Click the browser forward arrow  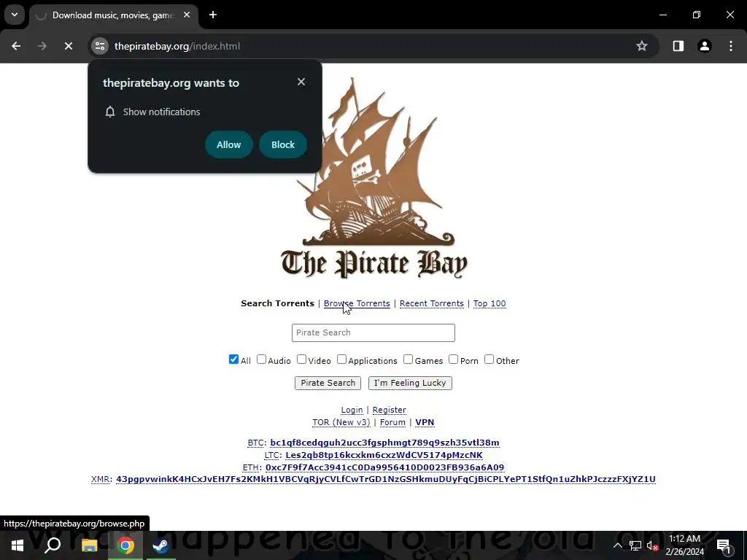pyautogui.click(x=42, y=46)
